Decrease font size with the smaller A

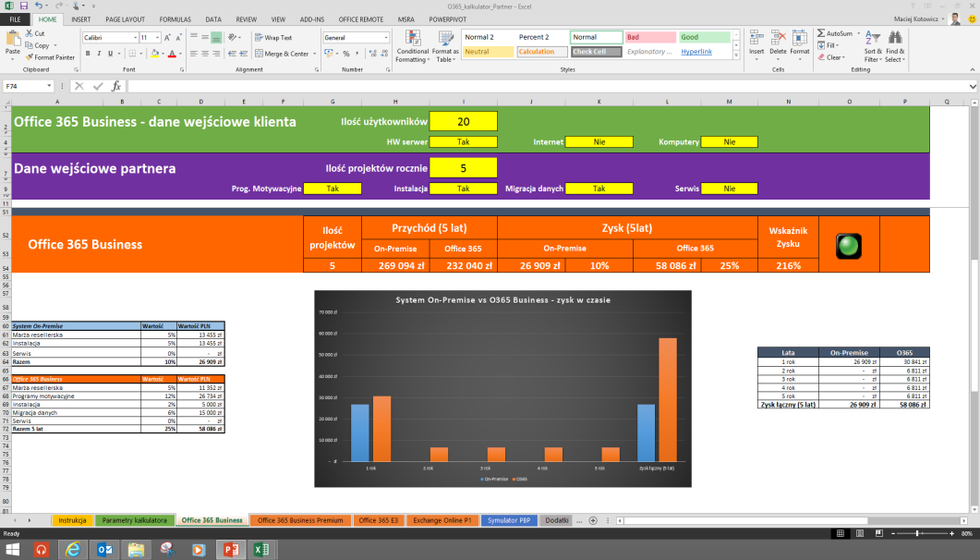[x=178, y=38]
